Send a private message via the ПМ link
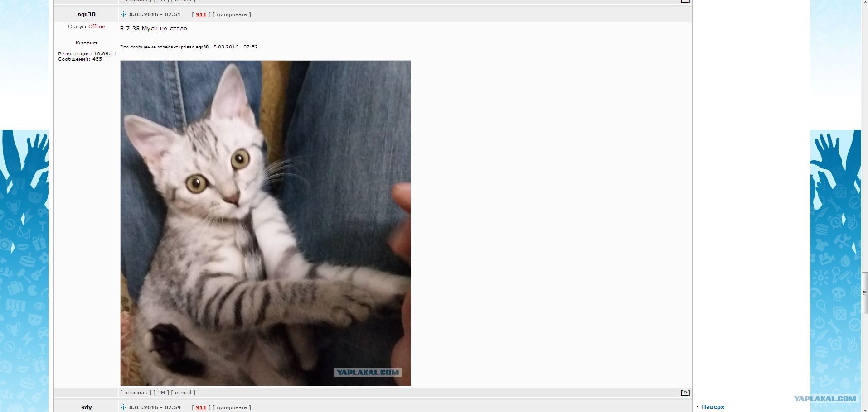 tap(161, 393)
